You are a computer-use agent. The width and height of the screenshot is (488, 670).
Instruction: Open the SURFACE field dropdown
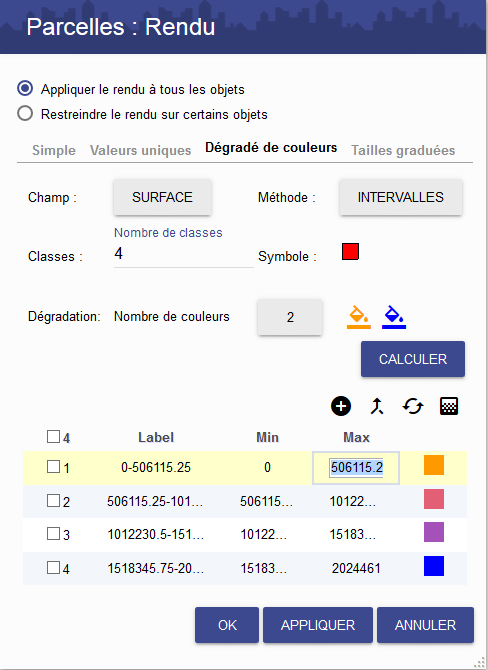click(162, 197)
